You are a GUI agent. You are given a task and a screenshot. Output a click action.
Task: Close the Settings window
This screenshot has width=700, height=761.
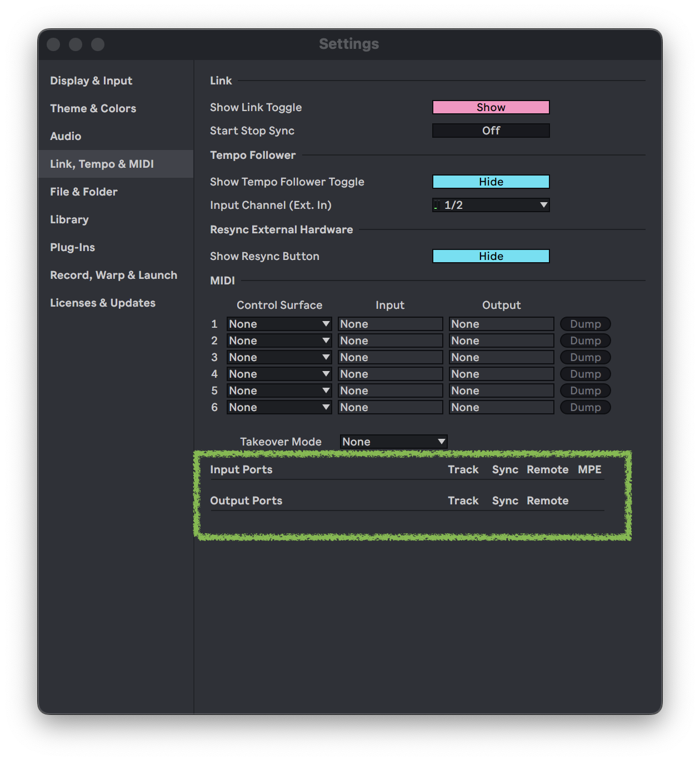[53, 44]
